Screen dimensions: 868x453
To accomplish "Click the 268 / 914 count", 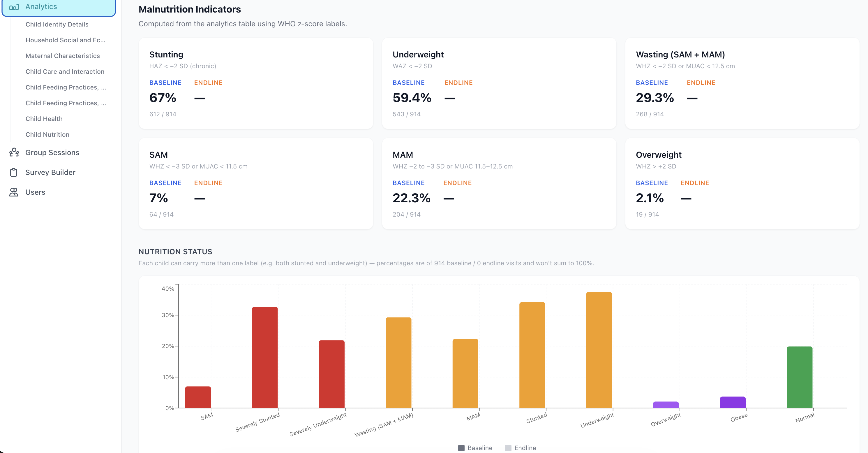I will [x=650, y=114].
